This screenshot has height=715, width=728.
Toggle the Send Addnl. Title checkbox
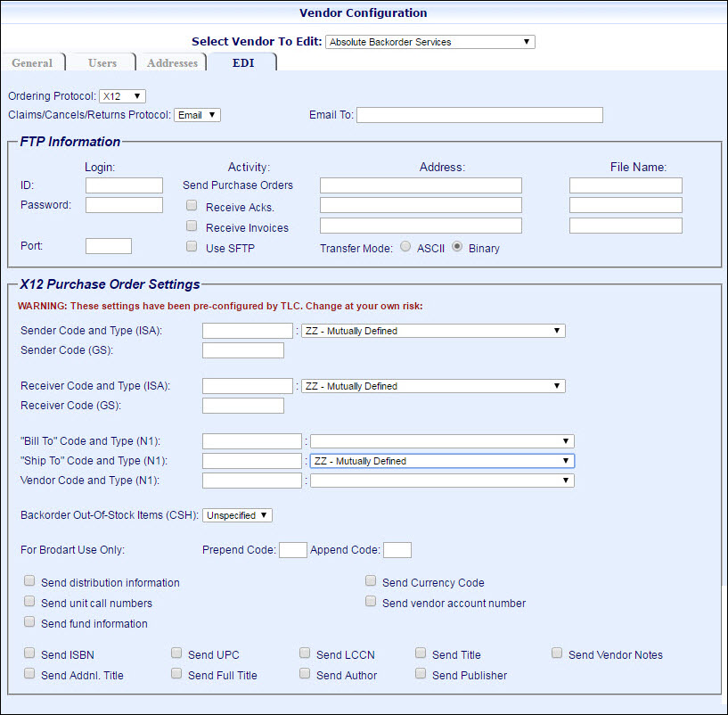(x=29, y=673)
